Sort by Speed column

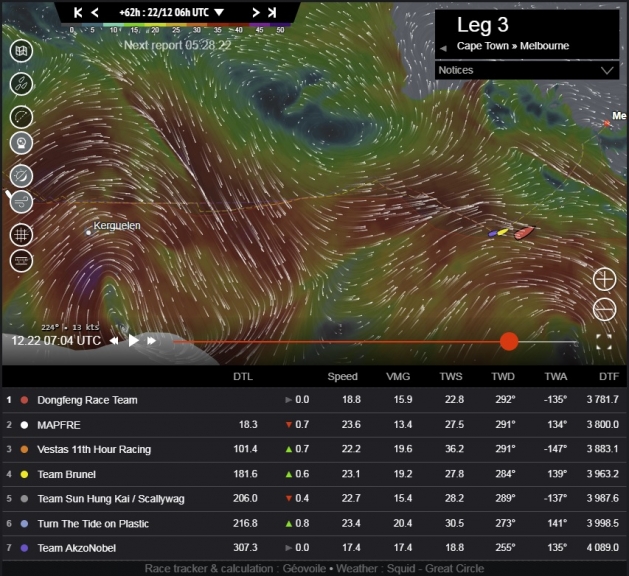pos(342,377)
